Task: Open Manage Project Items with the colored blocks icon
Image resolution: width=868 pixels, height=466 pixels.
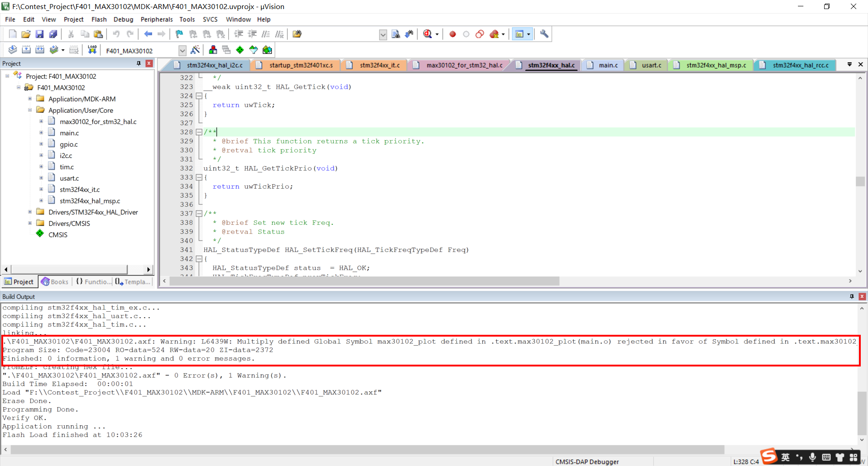Action: point(213,50)
